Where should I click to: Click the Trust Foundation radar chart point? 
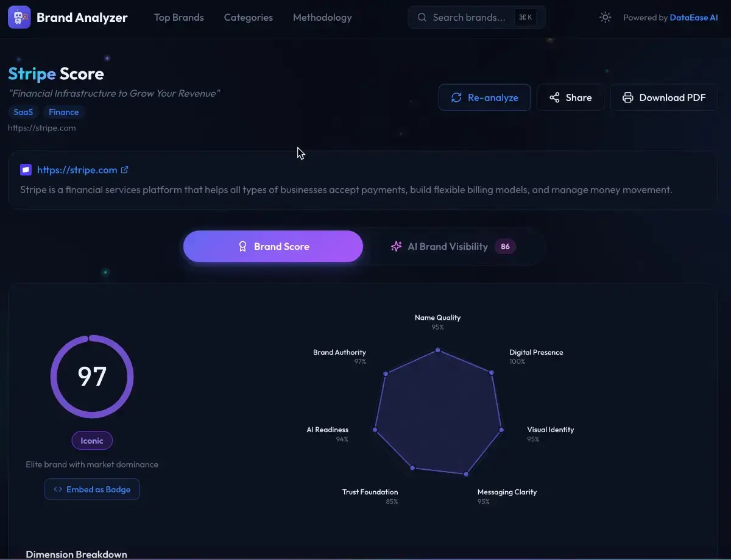tap(412, 468)
